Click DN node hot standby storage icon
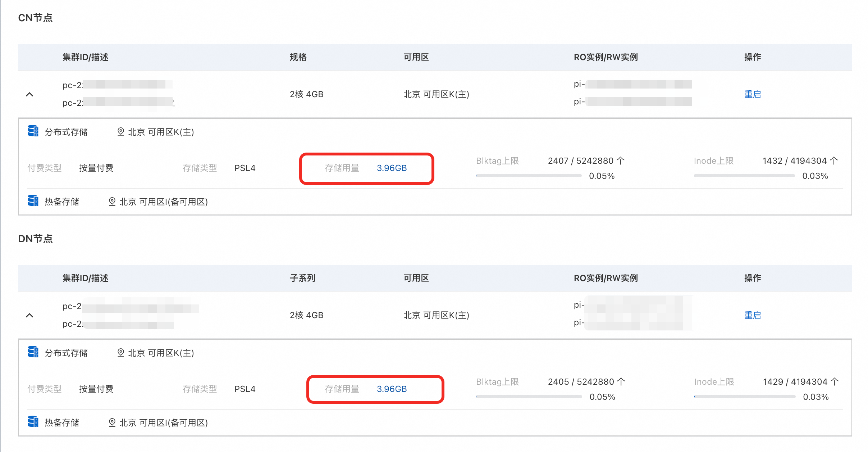 (x=33, y=422)
